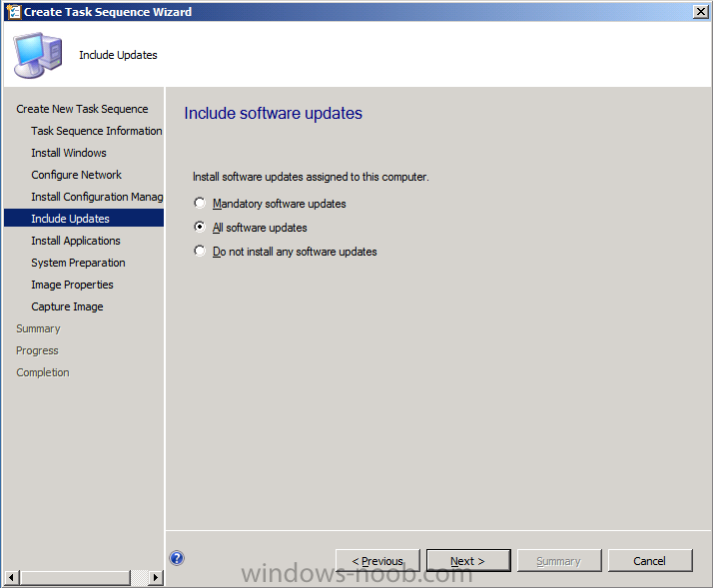Click the Next button
The width and height of the screenshot is (713, 588).
(x=468, y=561)
